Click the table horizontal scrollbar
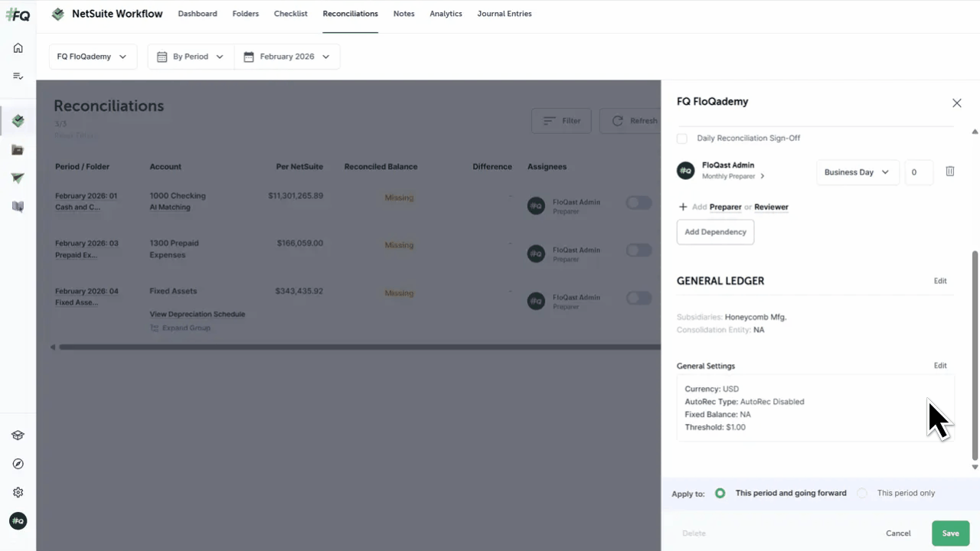The width and height of the screenshot is (980, 551). [360, 347]
